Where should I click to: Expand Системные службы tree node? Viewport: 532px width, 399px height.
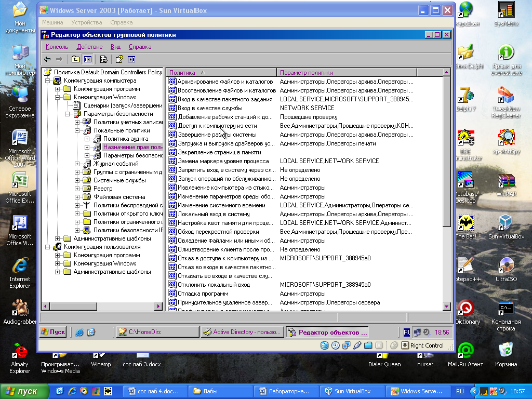[77, 180]
